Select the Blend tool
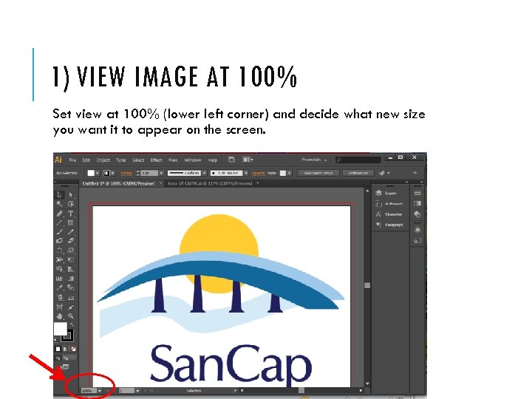This screenshot has height=399, width=532. pyautogui.click(x=71, y=287)
